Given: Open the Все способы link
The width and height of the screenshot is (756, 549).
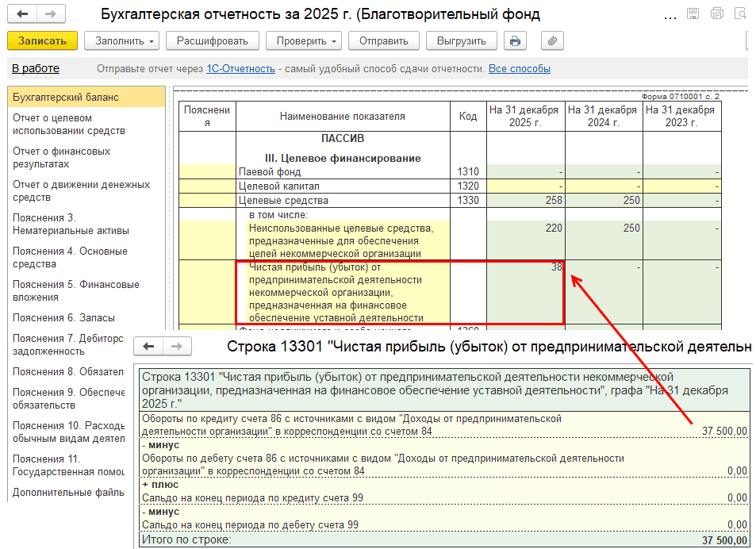Looking at the screenshot, I should [519, 69].
